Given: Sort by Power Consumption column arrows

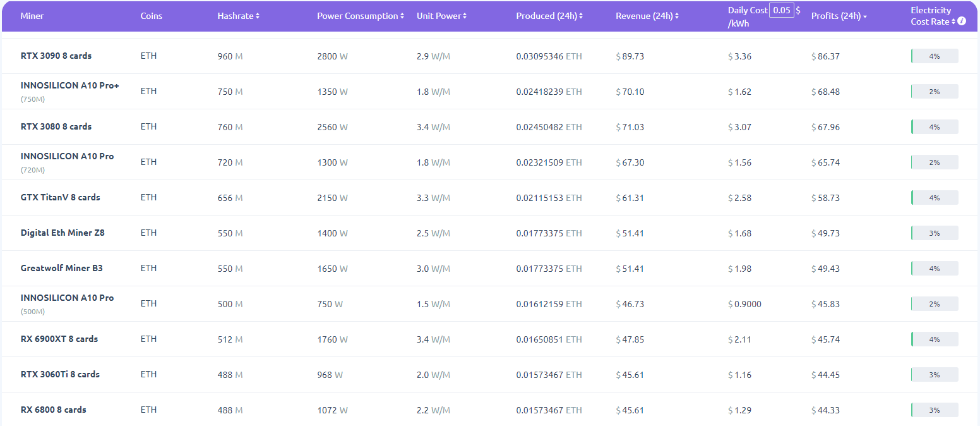Looking at the screenshot, I should pyautogui.click(x=402, y=16).
